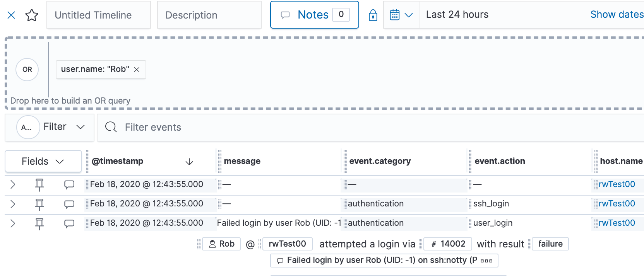644x276 pixels.
Task: Open the Notes panel
Action: [315, 15]
